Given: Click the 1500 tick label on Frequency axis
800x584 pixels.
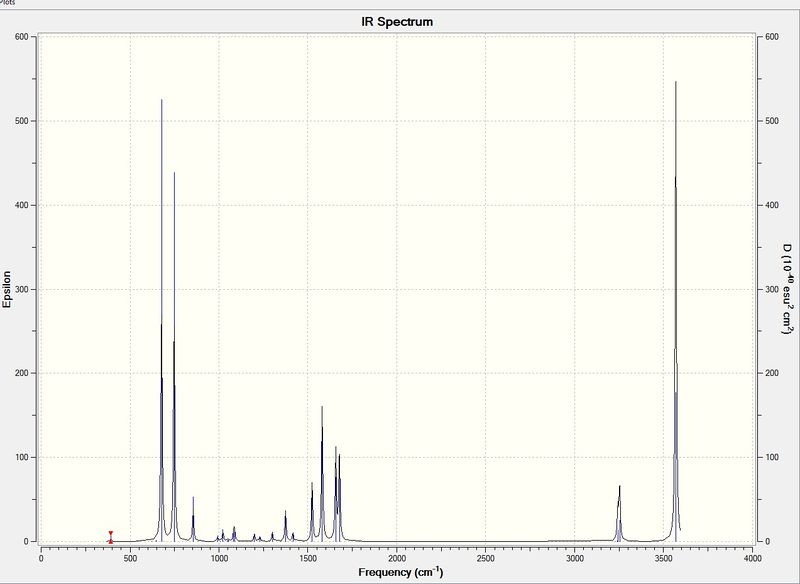Looking at the screenshot, I should click(308, 558).
